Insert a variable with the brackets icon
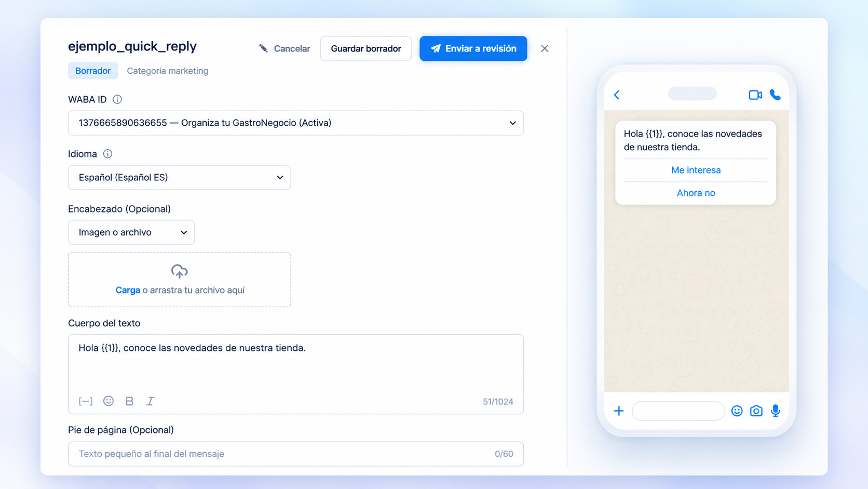The image size is (868, 489). (86, 401)
